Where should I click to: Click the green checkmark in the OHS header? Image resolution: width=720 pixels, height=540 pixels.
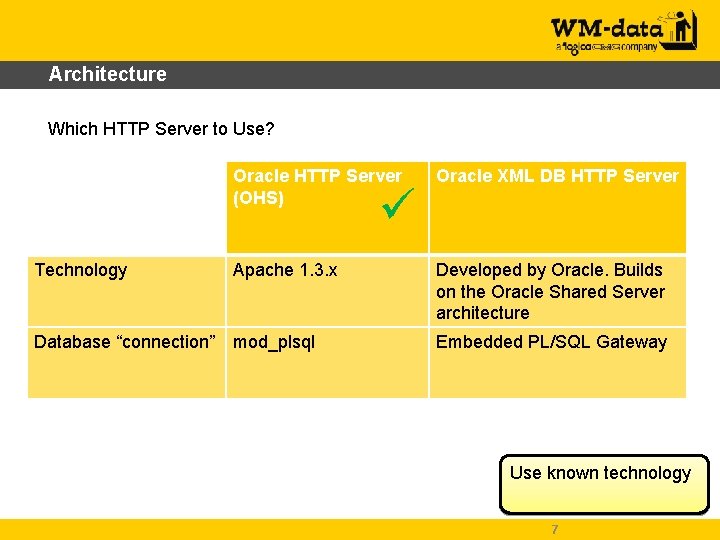[x=398, y=203]
